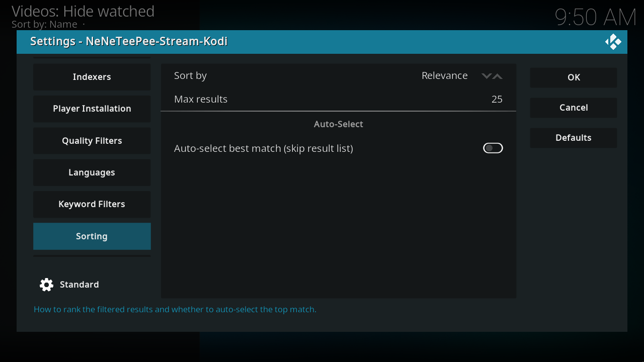This screenshot has height=362, width=644.
Task: Click the Videos: Hide watched heading
Action: point(83,11)
